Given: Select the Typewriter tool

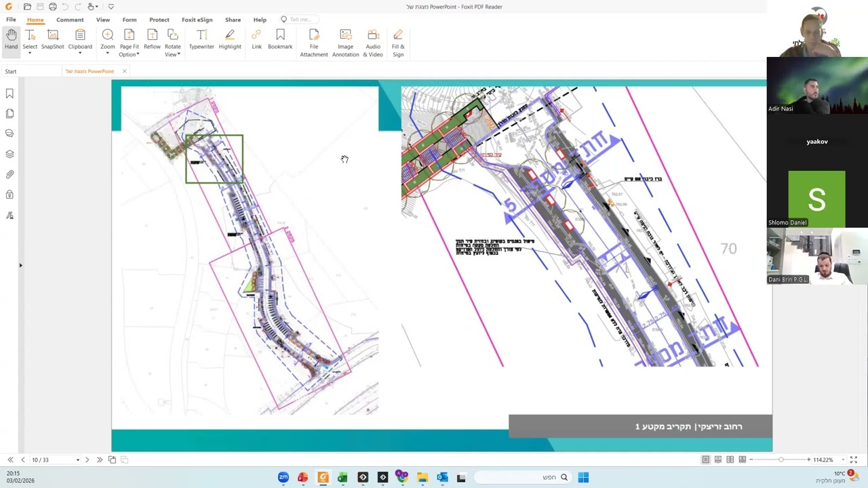Looking at the screenshot, I should pos(201,40).
